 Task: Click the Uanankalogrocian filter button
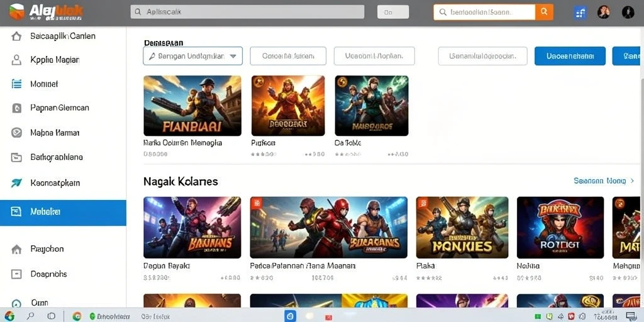click(x=482, y=56)
